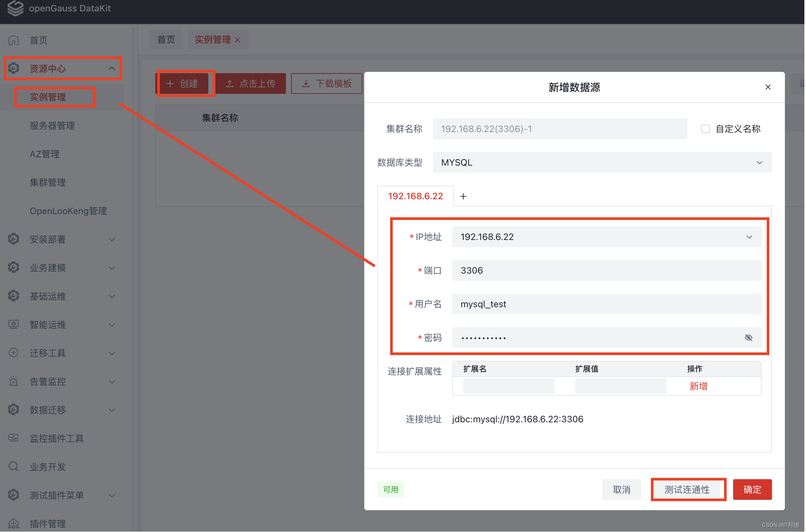
Task: Click the upload icon on 点击上传
Action: (230, 83)
